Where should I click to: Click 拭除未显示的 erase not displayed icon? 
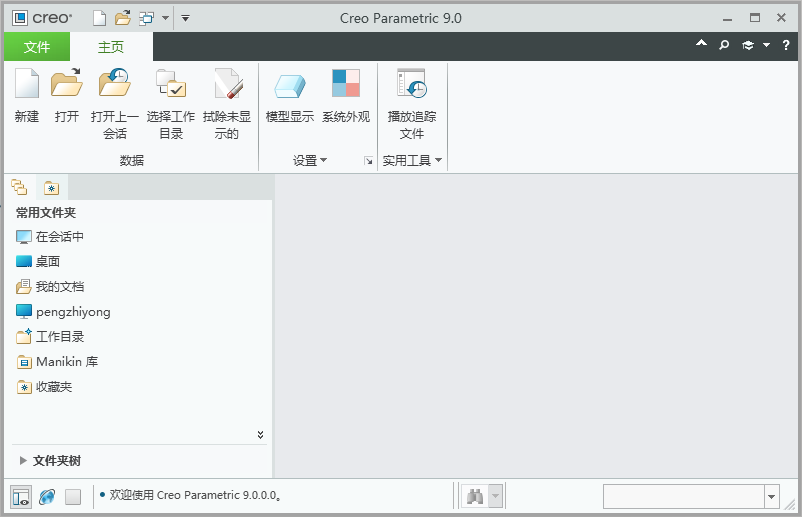(227, 104)
